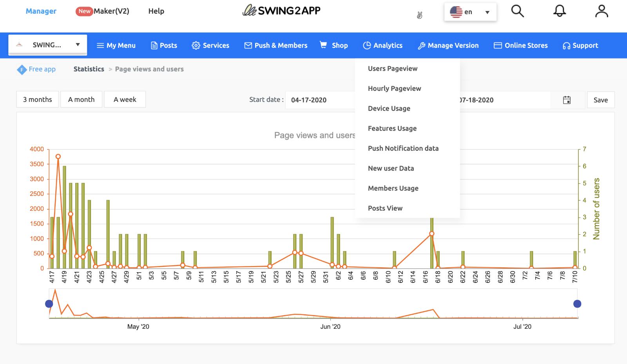This screenshot has height=364, width=627.
Task: Open the Services gear icon
Action: pos(196,45)
